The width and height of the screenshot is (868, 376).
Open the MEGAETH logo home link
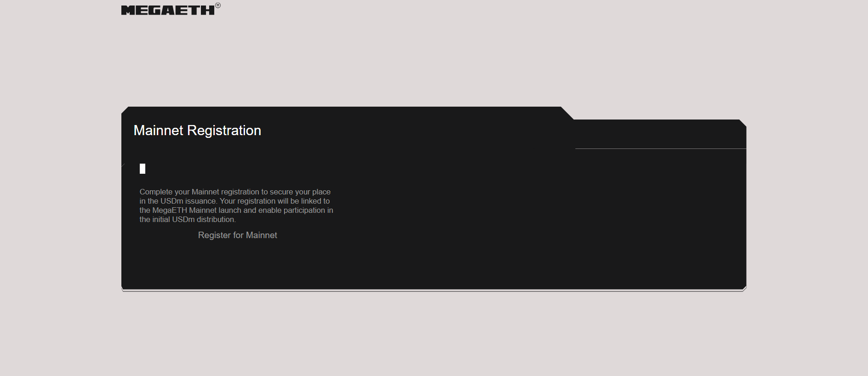coord(171,9)
